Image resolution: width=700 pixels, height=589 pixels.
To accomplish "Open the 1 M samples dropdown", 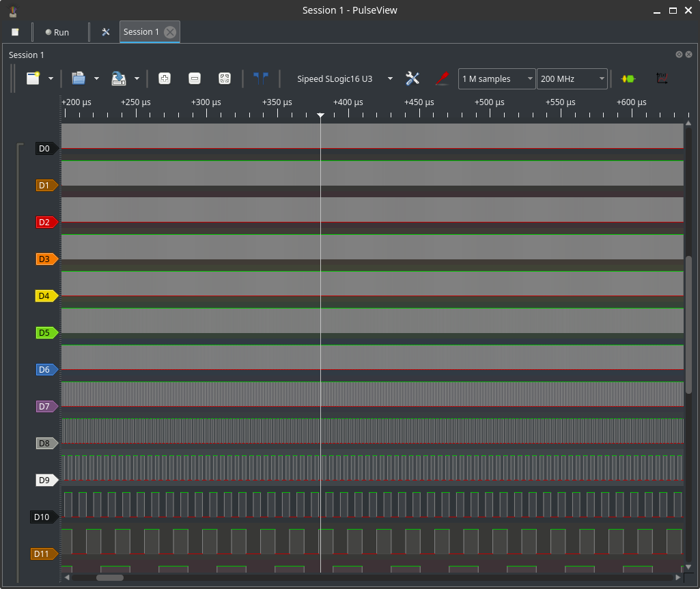I will [497, 79].
